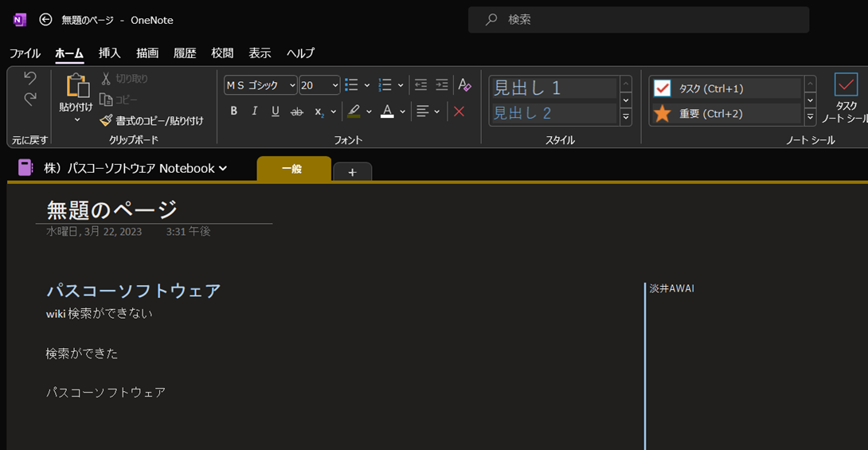Toggle italic formatting
The width and height of the screenshot is (868, 450).
(255, 112)
